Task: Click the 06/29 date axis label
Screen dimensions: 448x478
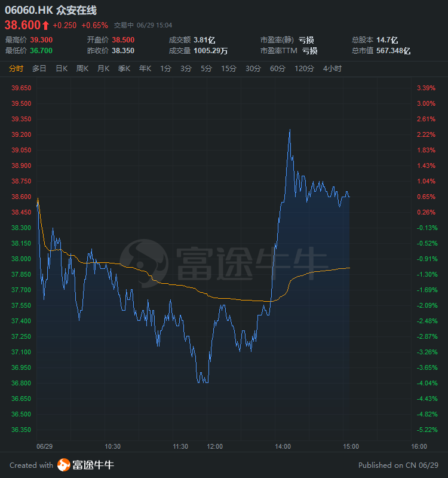Action: (x=44, y=446)
